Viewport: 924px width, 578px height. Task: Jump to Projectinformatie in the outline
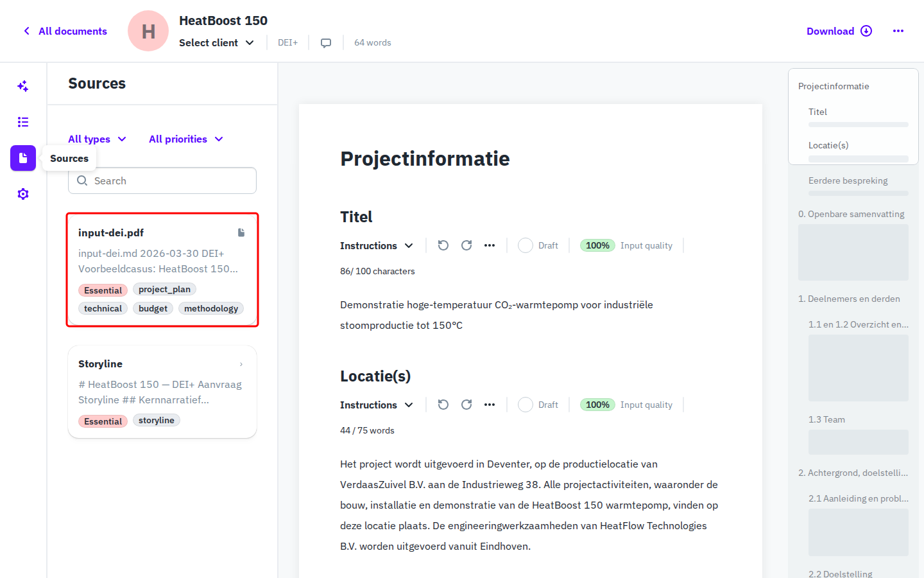[x=834, y=86]
